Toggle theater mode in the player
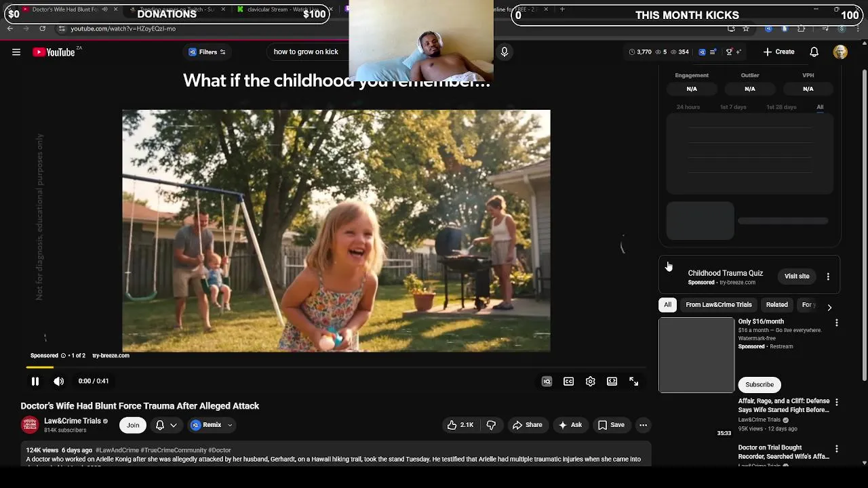This screenshot has height=488, width=868. (x=612, y=382)
